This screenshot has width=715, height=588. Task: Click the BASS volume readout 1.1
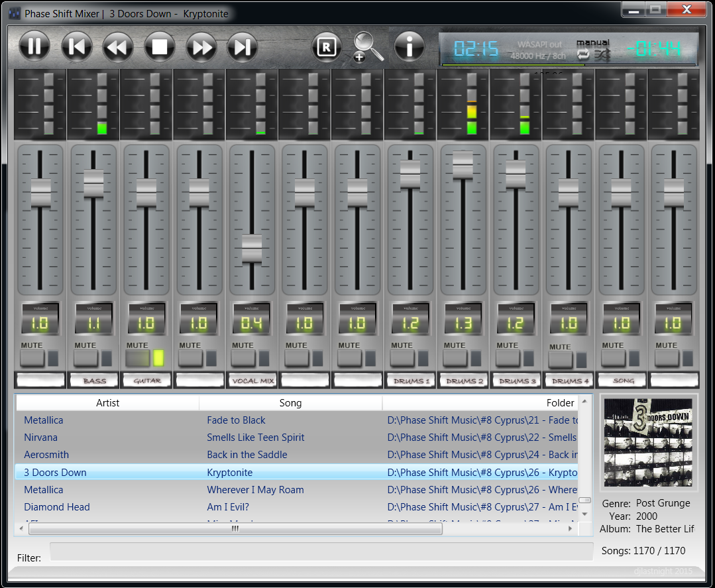(x=93, y=320)
